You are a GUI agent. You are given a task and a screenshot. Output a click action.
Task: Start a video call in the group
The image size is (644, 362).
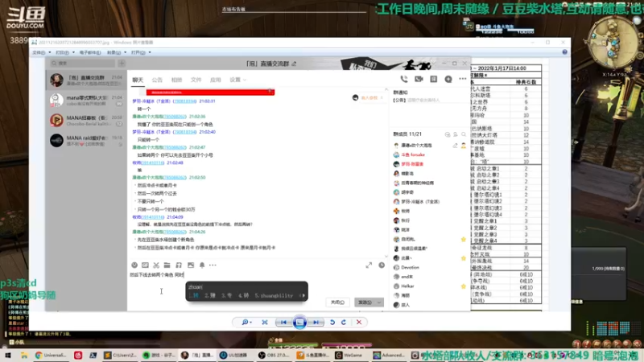tap(419, 79)
